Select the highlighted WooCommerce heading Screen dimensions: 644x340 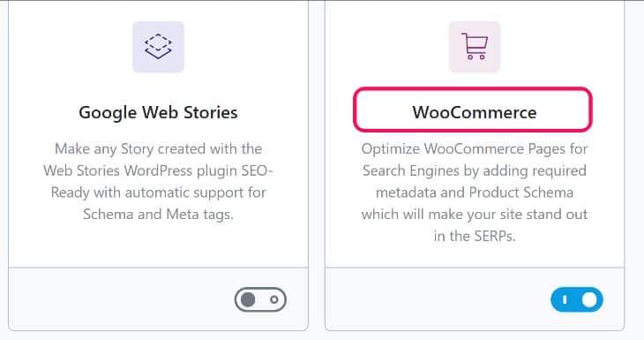475,113
